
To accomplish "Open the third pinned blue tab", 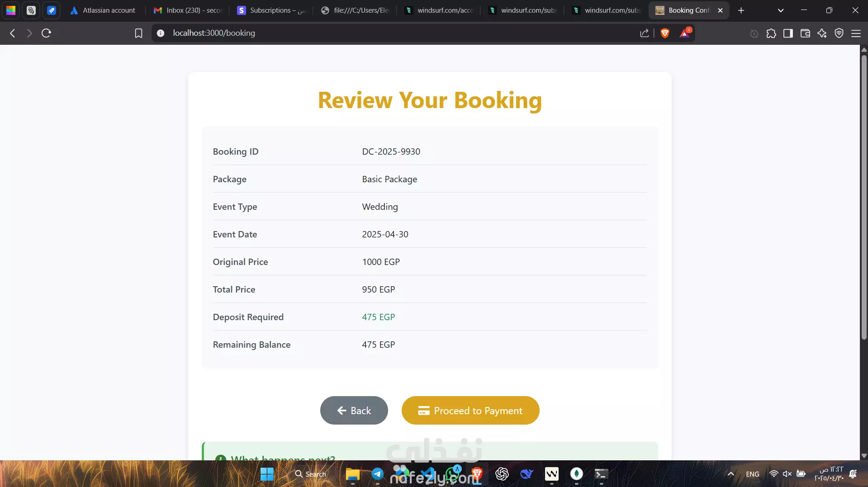I will click(52, 10).
